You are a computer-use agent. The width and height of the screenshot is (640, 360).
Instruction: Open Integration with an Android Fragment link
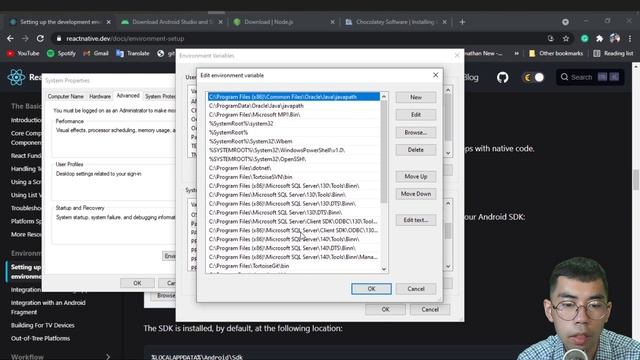(48, 307)
